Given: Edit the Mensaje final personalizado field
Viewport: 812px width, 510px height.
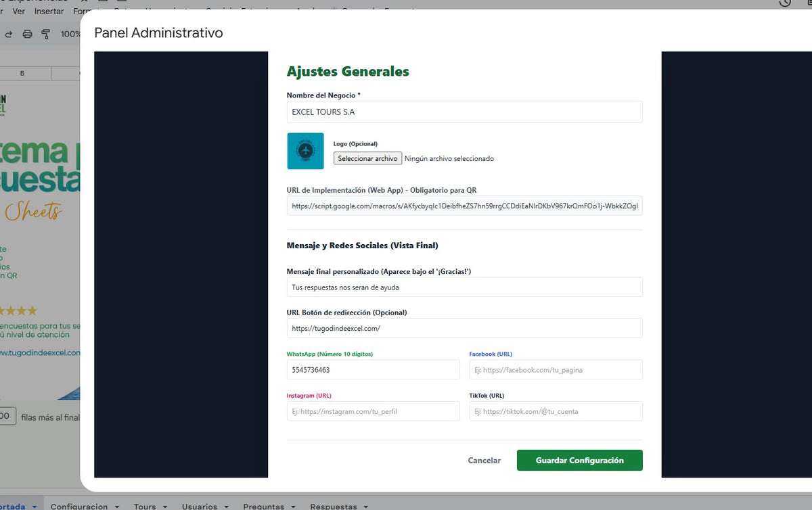Looking at the screenshot, I should (465, 287).
